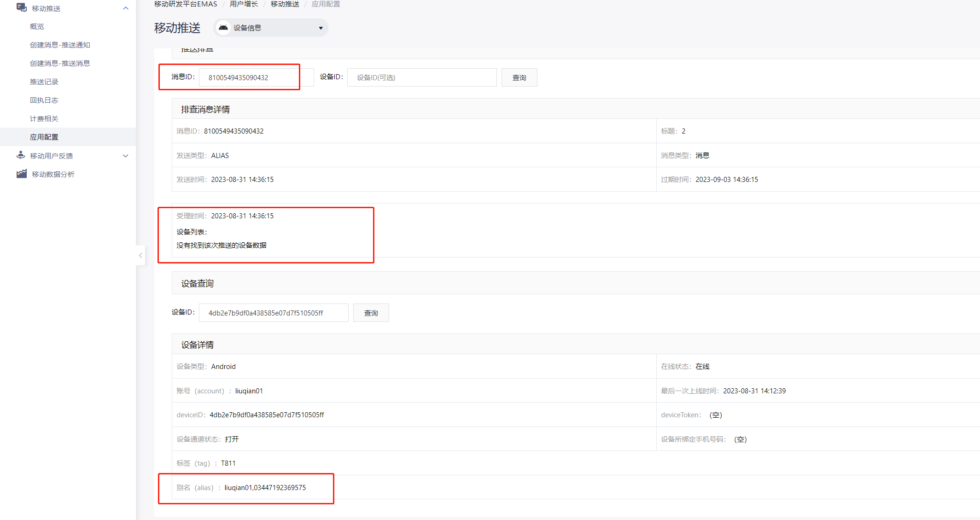Click the 标题 value 2

pos(683,131)
